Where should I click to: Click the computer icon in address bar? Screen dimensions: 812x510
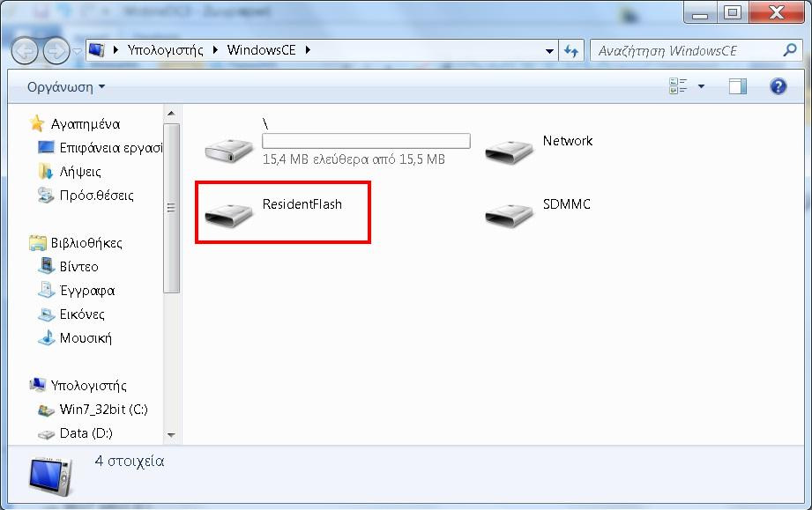pyautogui.click(x=97, y=49)
